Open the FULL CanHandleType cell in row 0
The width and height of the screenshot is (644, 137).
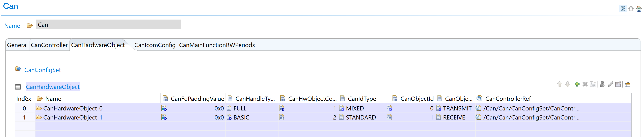point(240,109)
